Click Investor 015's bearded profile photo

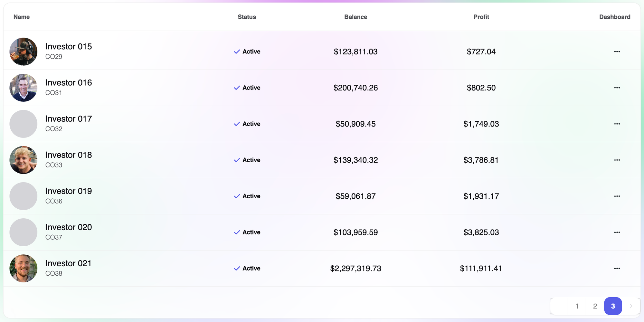point(24,52)
